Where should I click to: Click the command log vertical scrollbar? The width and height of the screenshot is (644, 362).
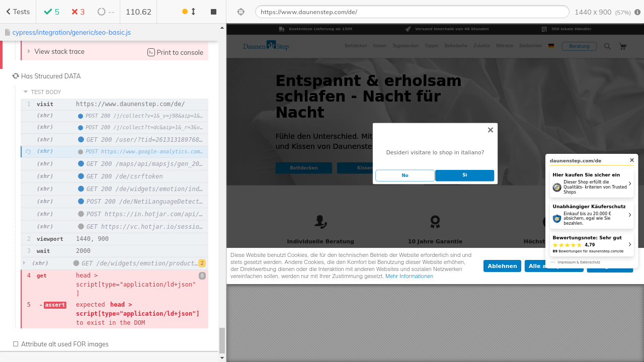pyautogui.click(x=222, y=341)
